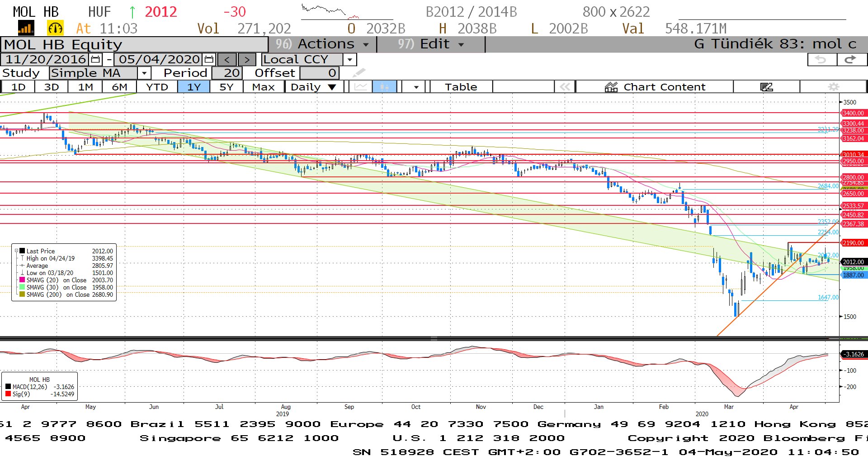Click the mini intraday sparkline chart
868x470 pixels.
pos(347,12)
